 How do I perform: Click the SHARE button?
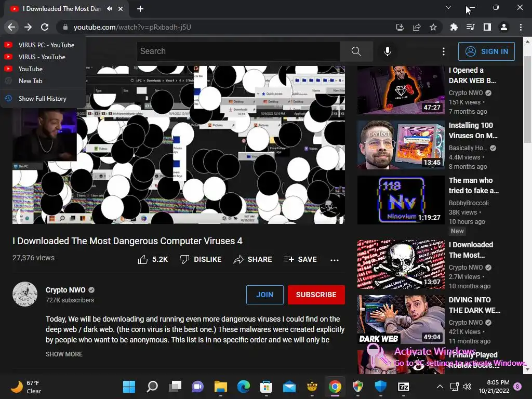[x=253, y=259]
